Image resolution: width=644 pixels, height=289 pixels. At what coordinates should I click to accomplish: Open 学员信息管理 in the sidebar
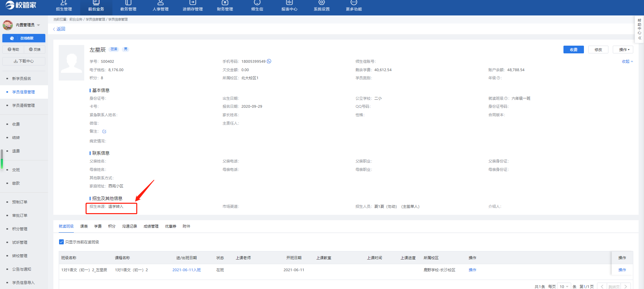(x=23, y=92)
